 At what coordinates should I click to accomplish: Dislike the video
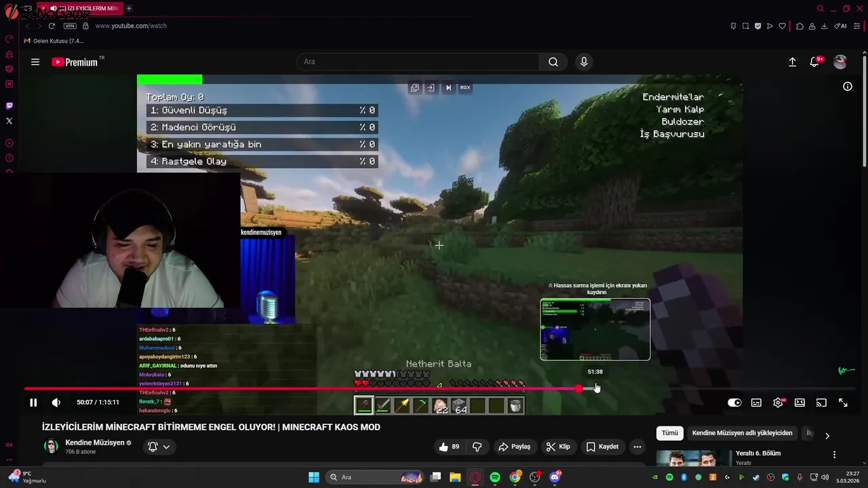pos(477,447)
